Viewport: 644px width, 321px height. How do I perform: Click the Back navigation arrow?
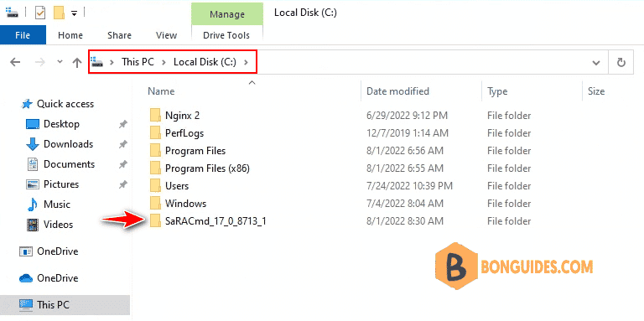pos(15,62)
